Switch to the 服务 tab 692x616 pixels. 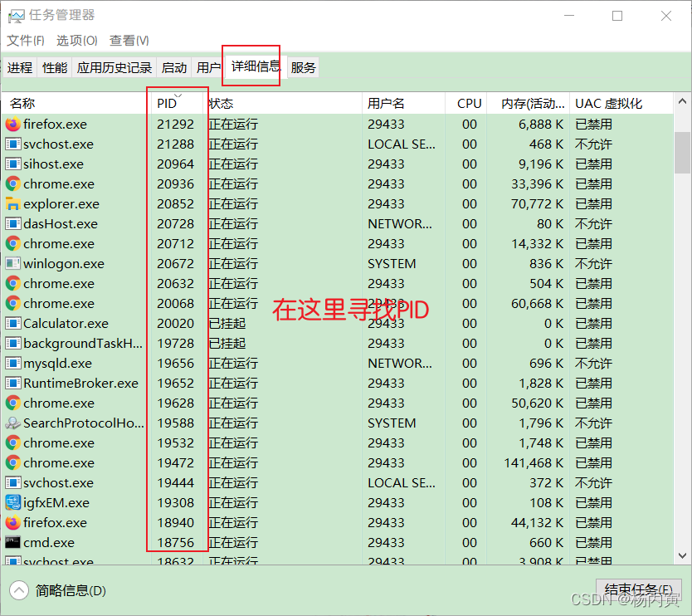303,67
